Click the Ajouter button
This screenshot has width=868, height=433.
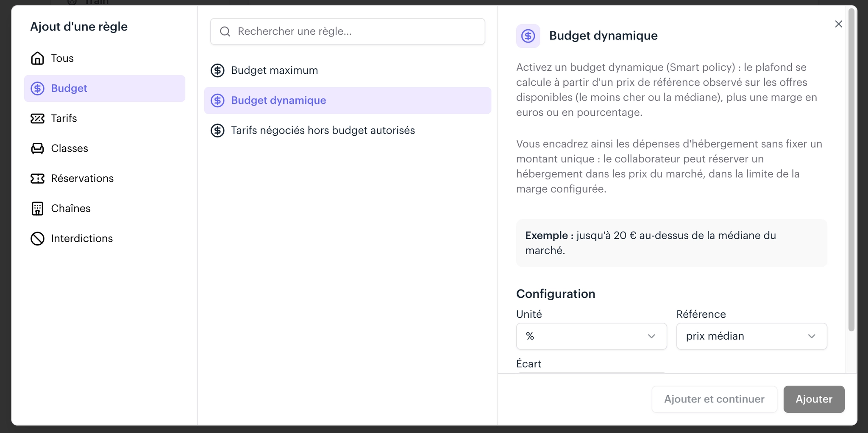pos(814,399)
